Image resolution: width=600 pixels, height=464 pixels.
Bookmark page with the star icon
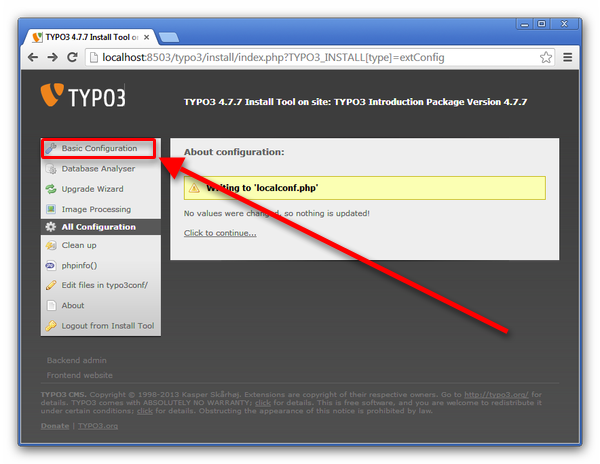click(546, 57)
